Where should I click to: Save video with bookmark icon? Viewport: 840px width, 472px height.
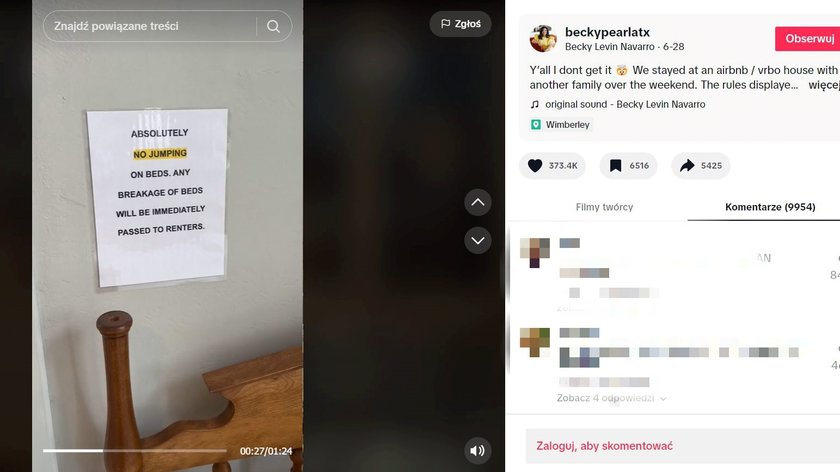pyautogui.click(x=616, y=166)
